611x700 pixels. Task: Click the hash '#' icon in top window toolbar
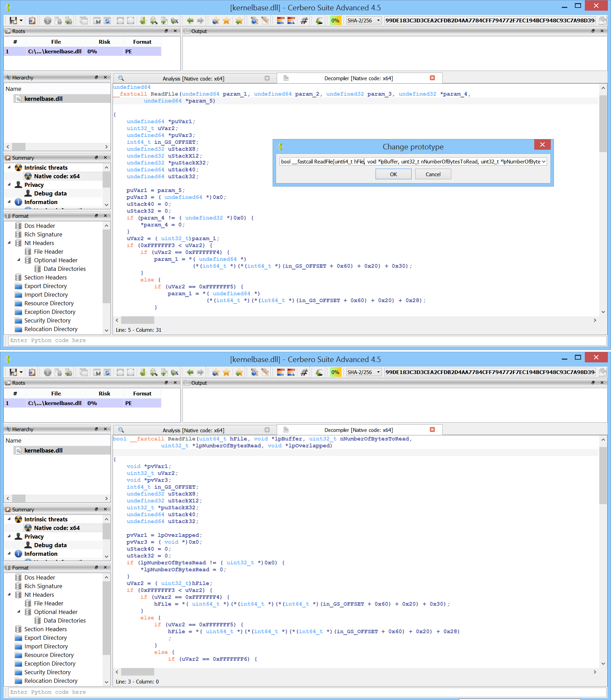click(304, 21)
